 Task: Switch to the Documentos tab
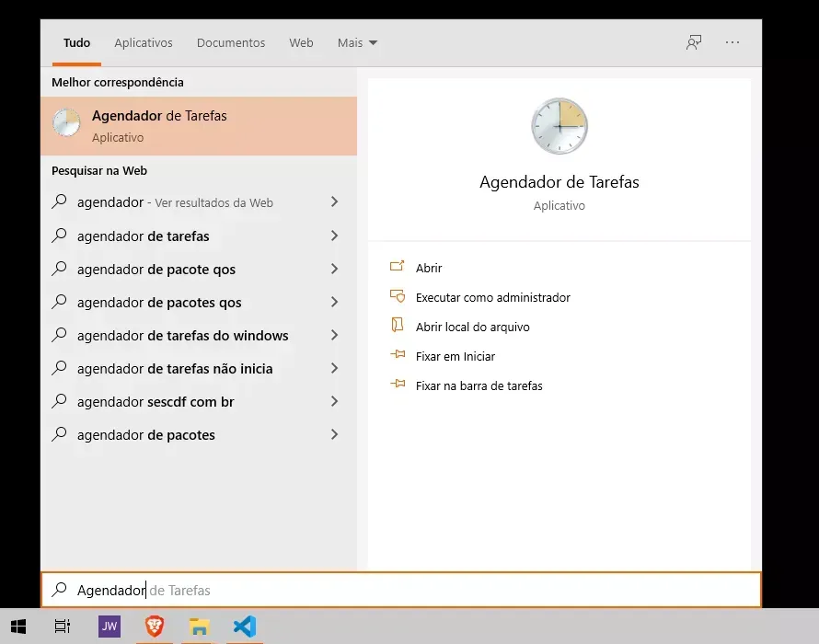[231, 43]
